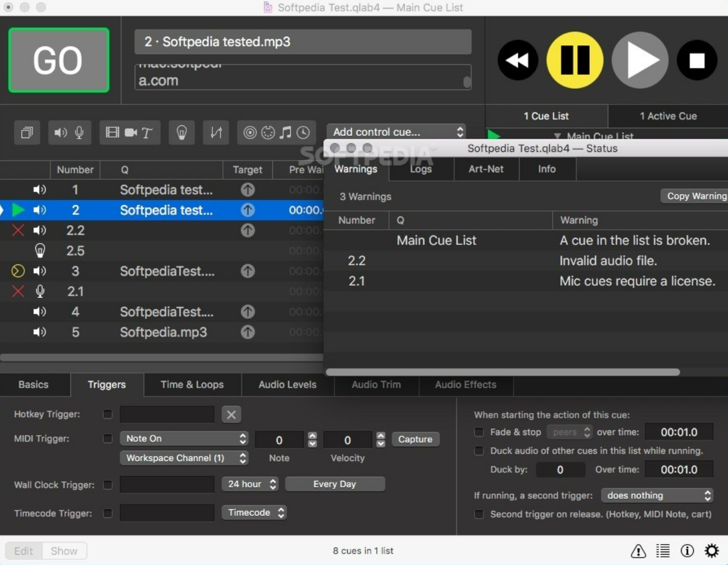Screen dimensions: 728x565
Task: Click the Every Day button
Action: (334, 484)
